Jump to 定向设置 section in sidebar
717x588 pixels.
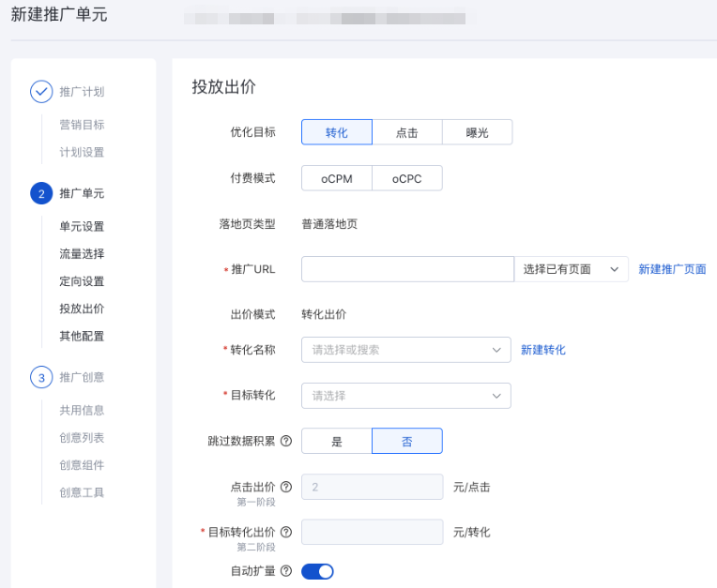82,281
